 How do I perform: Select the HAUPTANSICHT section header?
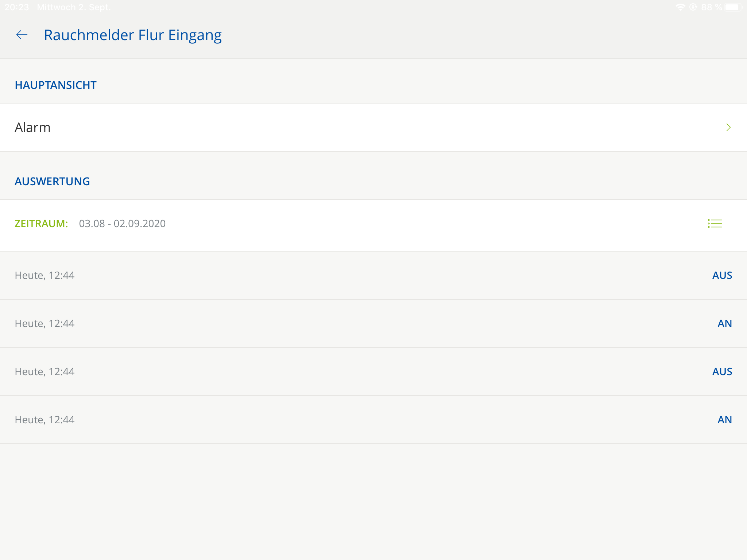click(55, 85)
